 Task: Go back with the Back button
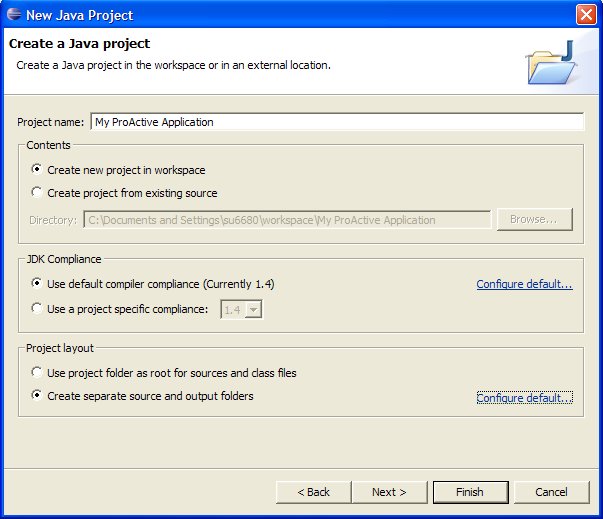pyautogui.click(x=310, y=492)
